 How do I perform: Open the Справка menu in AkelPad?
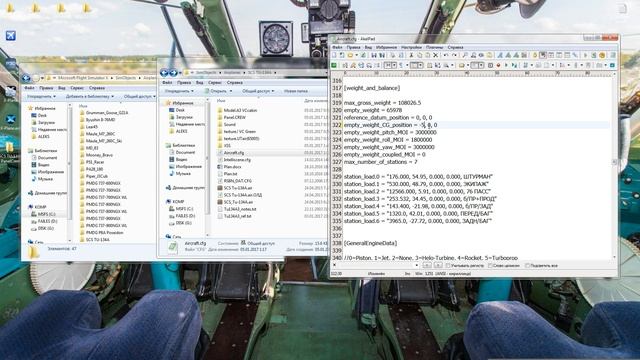click(456, 47)
